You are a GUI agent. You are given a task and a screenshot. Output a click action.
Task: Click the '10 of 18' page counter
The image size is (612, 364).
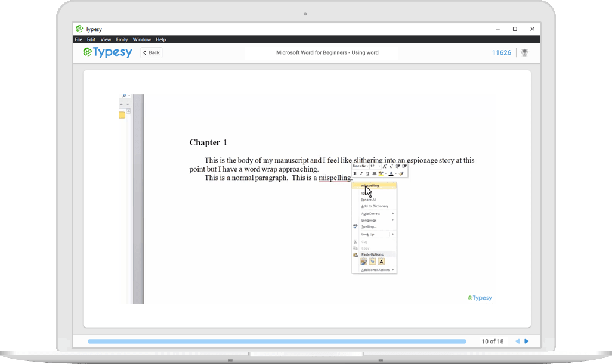tap(493, 341)
